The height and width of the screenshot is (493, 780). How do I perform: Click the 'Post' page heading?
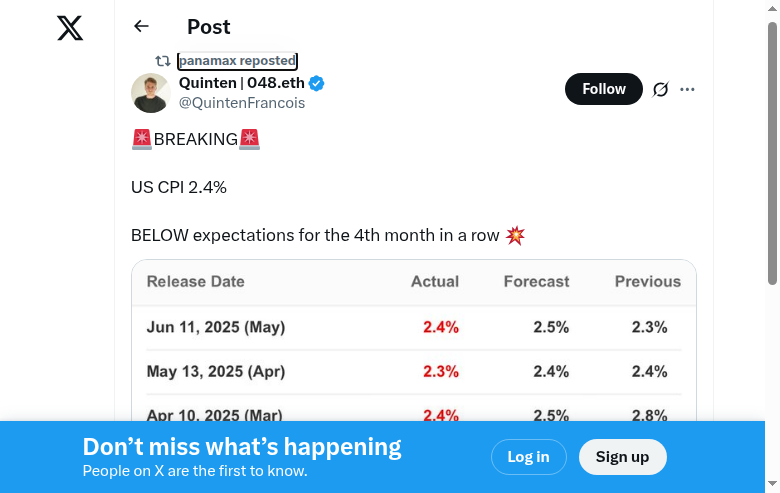(x=208, y=27)
